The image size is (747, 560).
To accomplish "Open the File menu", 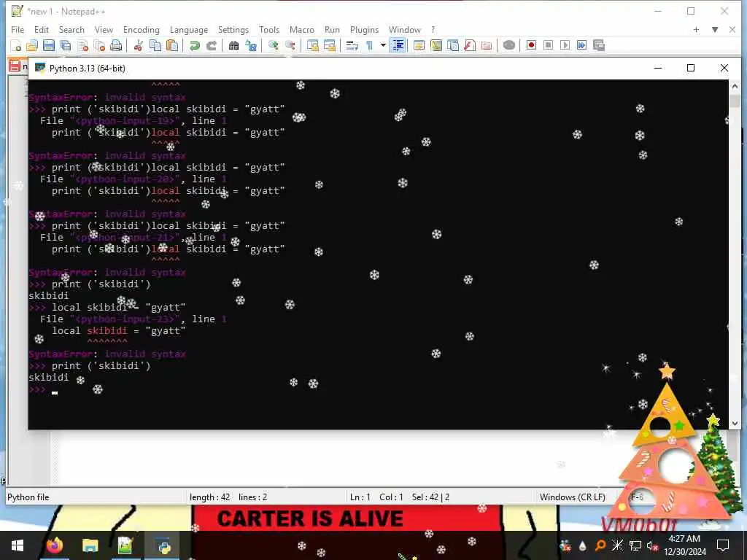I will [18, 29].
